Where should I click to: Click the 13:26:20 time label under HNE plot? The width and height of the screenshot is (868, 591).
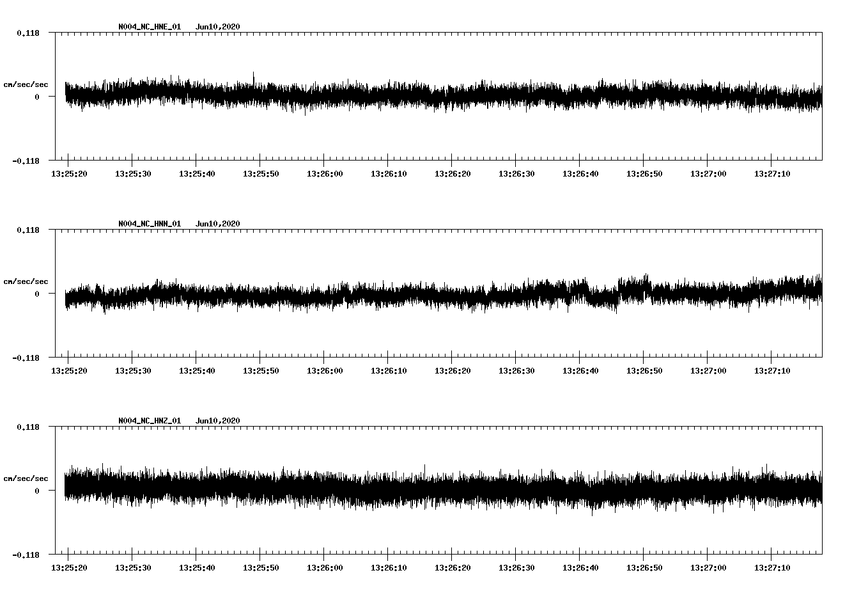pos(453,174)
